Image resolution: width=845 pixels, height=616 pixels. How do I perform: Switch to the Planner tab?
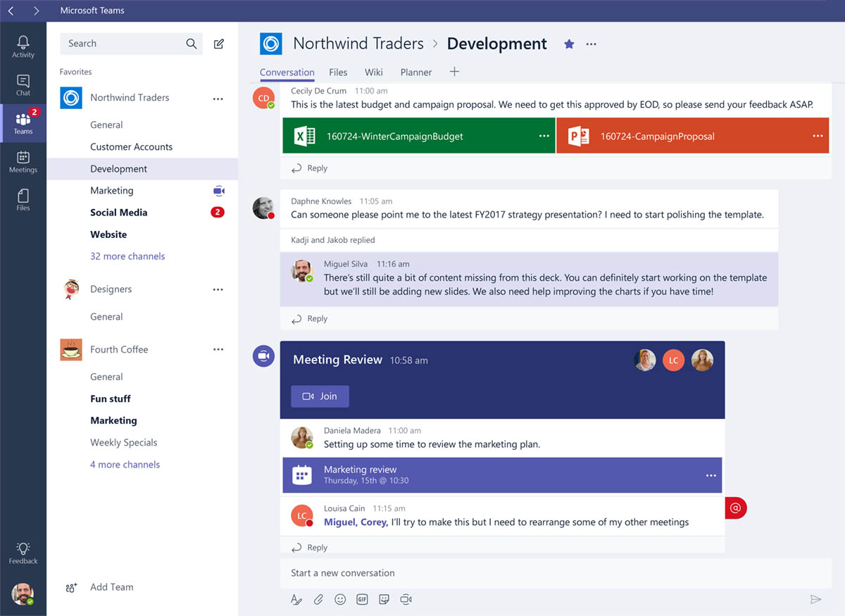pos(416,72)
